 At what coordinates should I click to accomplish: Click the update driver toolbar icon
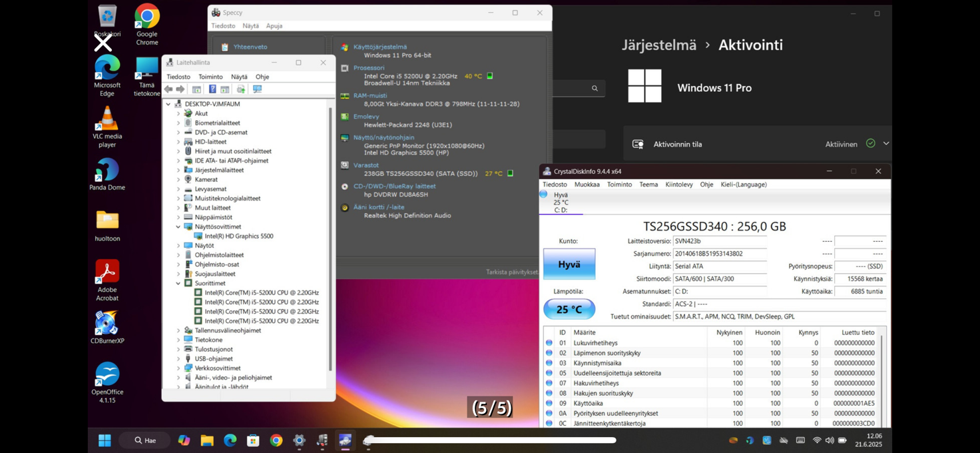(240, 89)
